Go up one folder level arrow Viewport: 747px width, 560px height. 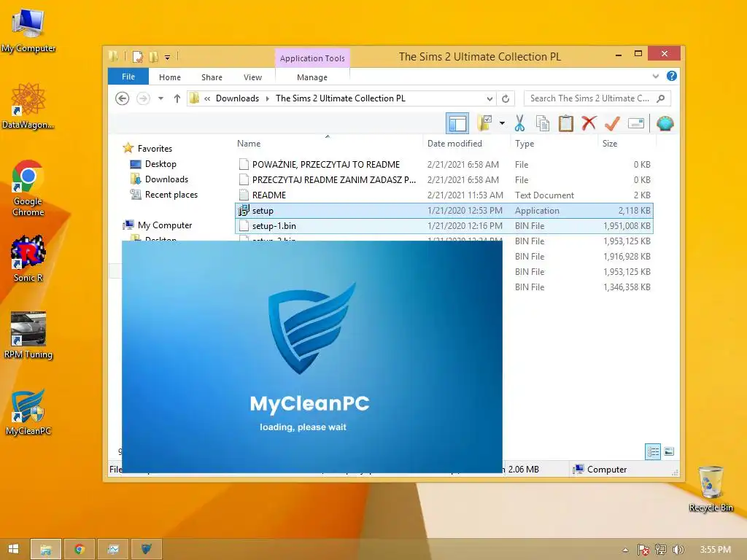(x=177, y=98)
